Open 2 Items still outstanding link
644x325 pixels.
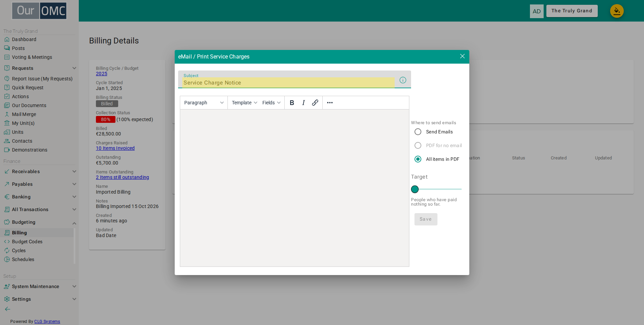pyautogui.click(x=122, y=177)
